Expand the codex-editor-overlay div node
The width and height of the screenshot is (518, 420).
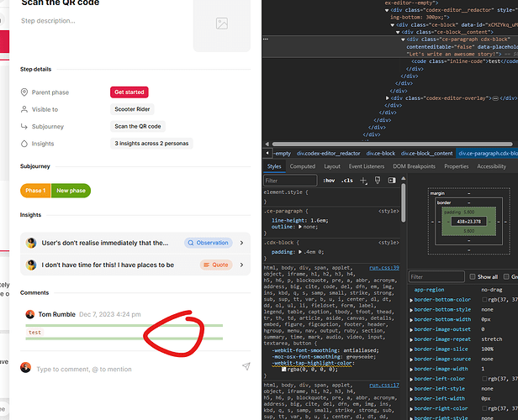(x=387, y=98)
